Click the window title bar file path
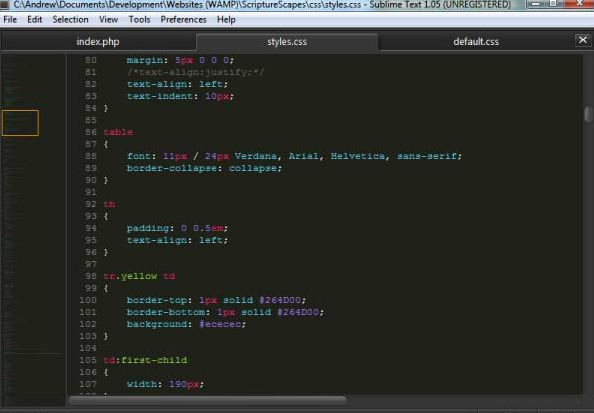The height and width of the screenshot is (413, 594). click(x=187, y=5)
